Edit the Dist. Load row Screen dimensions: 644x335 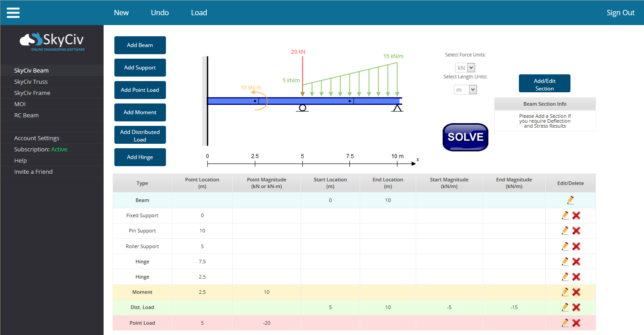(x=565, y=307)
